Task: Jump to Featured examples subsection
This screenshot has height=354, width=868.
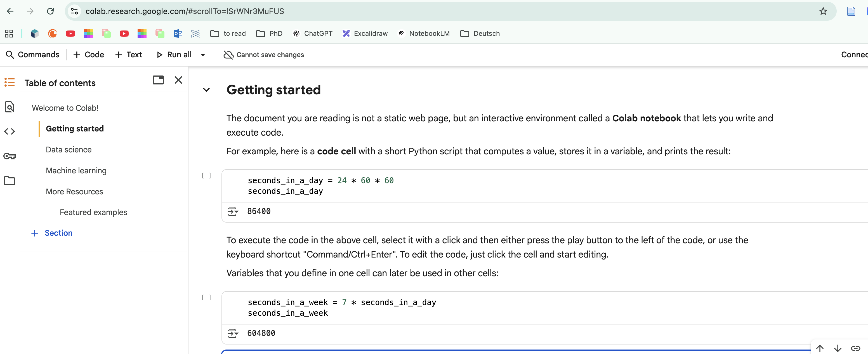Action: (x=93, y=212)
